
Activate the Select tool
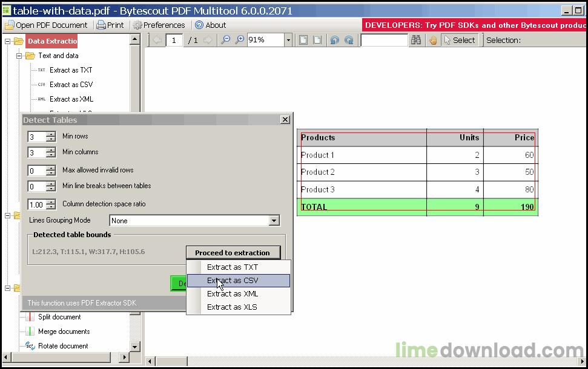point(460,40)
